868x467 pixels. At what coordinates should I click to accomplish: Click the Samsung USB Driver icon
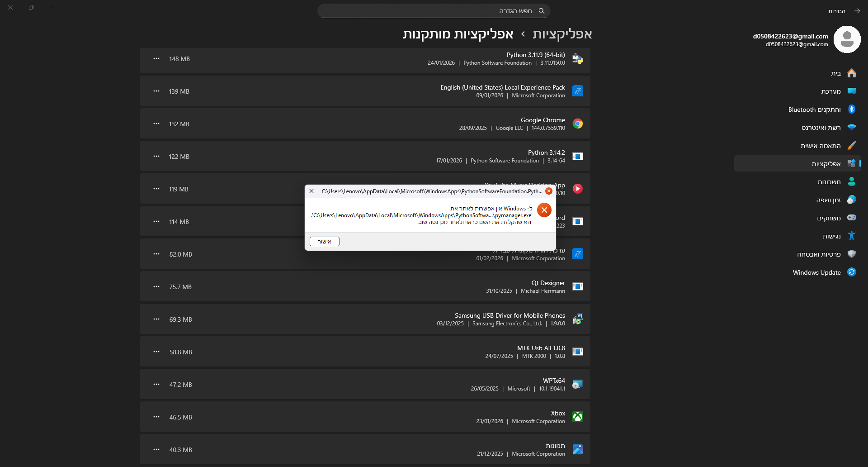[x=577, y=319]
